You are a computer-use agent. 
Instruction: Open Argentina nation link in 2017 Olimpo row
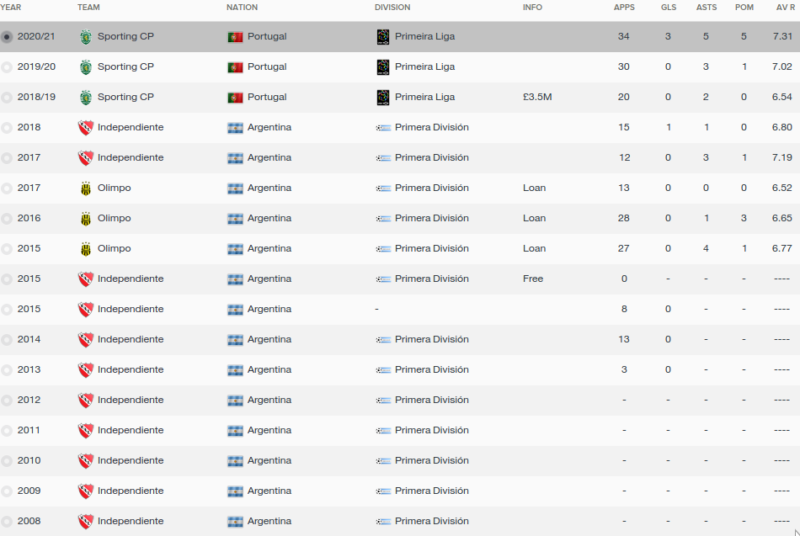269,188
